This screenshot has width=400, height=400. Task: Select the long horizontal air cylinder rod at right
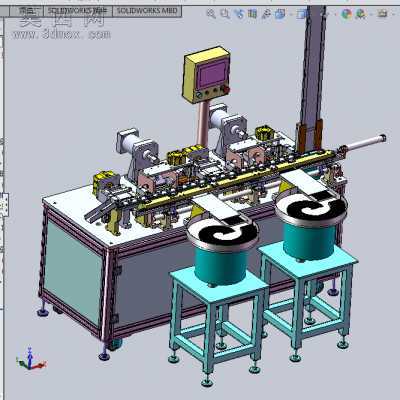point(365,142)
